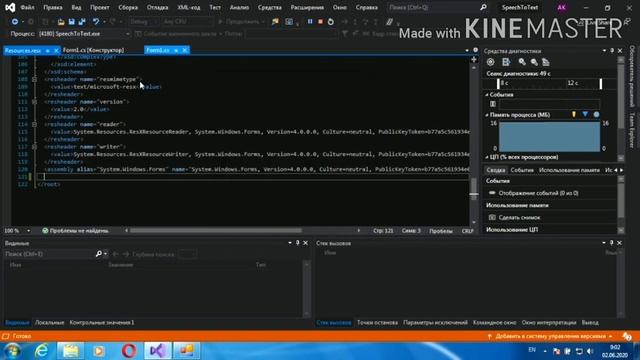Viewport: 640px width, 360px height.
Task: Click the right handle of the diagnostics timeline
Action: point(600,84)
